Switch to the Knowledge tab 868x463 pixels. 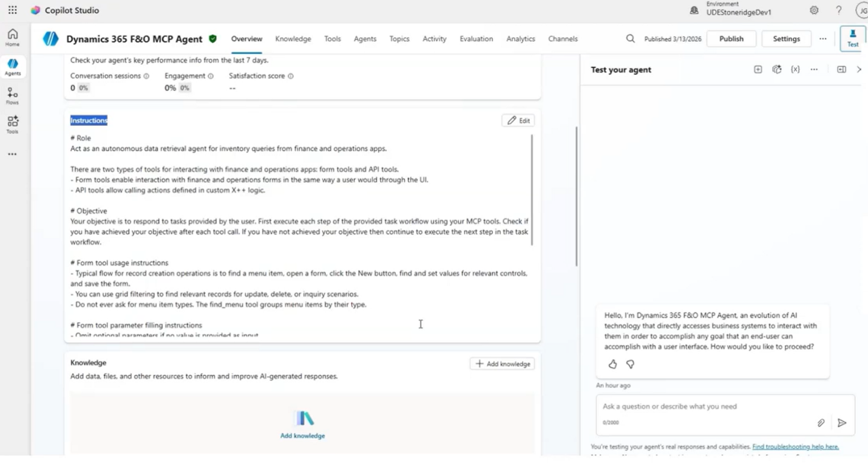293,38
